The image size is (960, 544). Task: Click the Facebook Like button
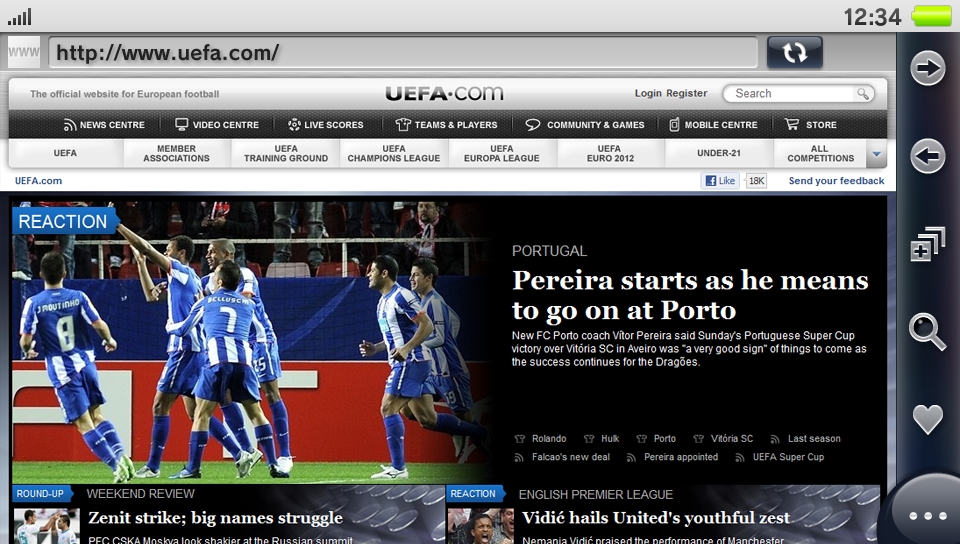click(x=720, y=181)
